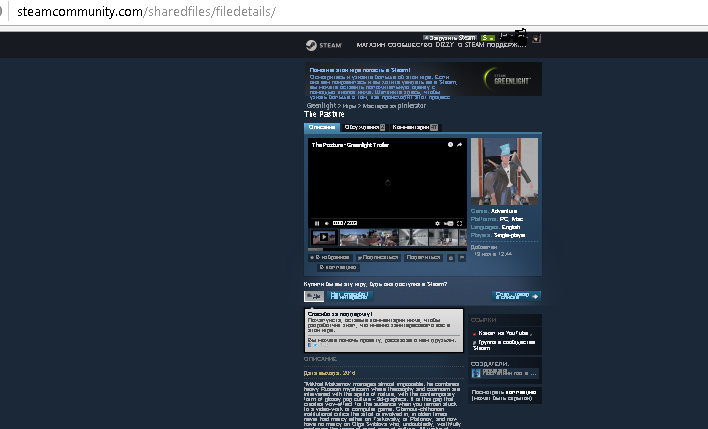Click the 'PC, Mac' platforms value
The width and height of the screenshot is (708, 429).
click(x=512, y=219)
